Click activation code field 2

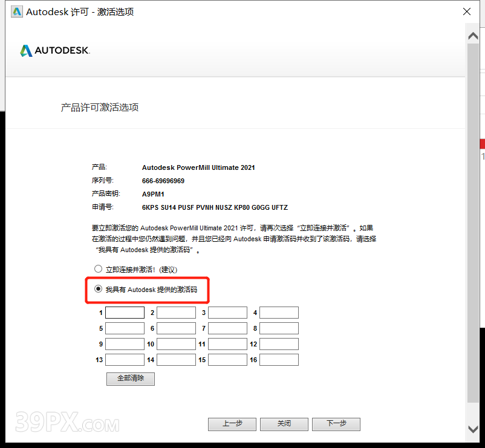click(x=177, y=313)
